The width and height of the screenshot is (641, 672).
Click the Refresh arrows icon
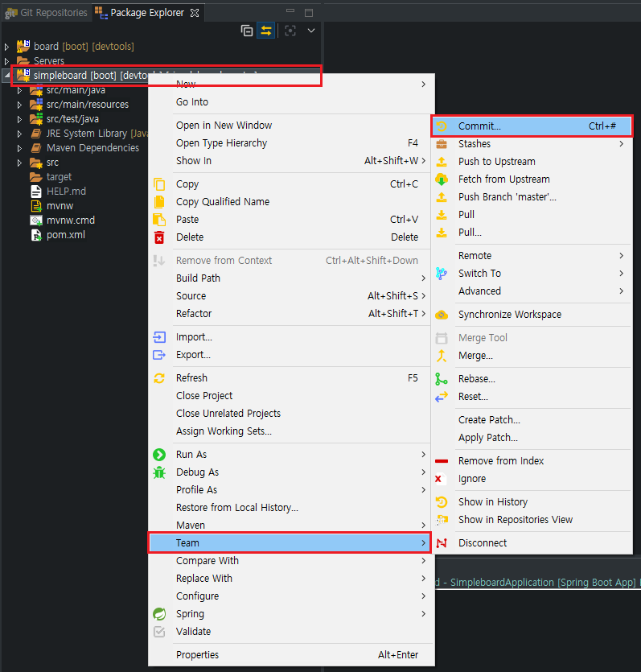click(159, 378)
